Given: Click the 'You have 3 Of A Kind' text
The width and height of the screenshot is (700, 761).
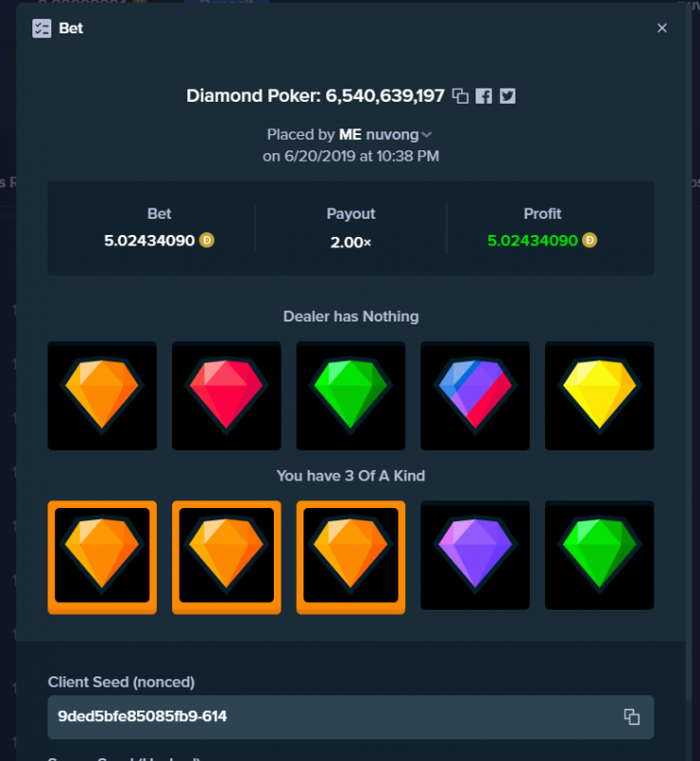Looking at the screenshot, I should pyautogui.click(x=351, y=476).
